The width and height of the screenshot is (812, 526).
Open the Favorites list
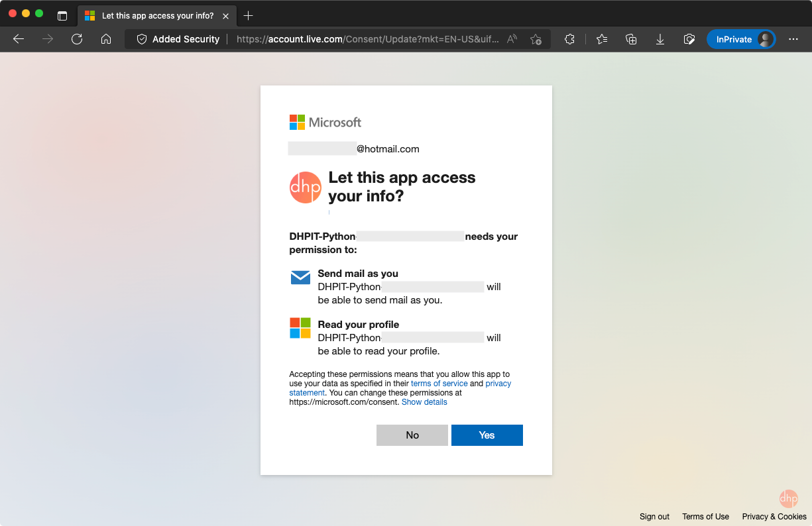tap(602, 39)
